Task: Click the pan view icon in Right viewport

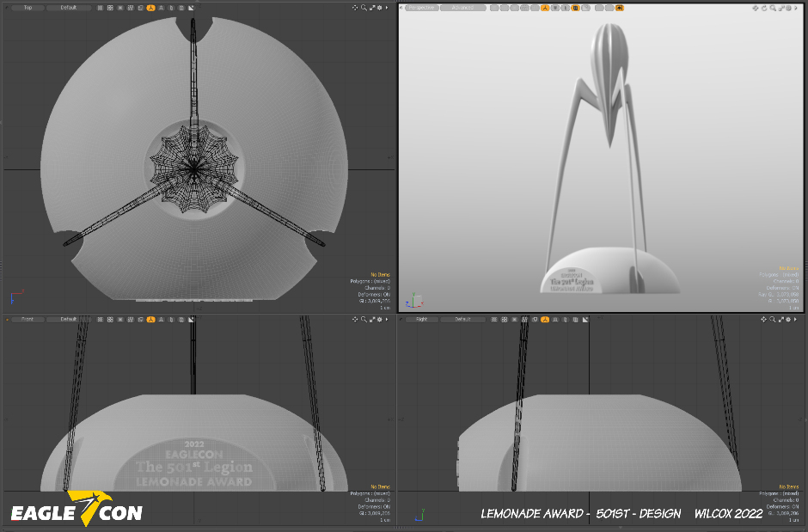Action: pos(763,319)
